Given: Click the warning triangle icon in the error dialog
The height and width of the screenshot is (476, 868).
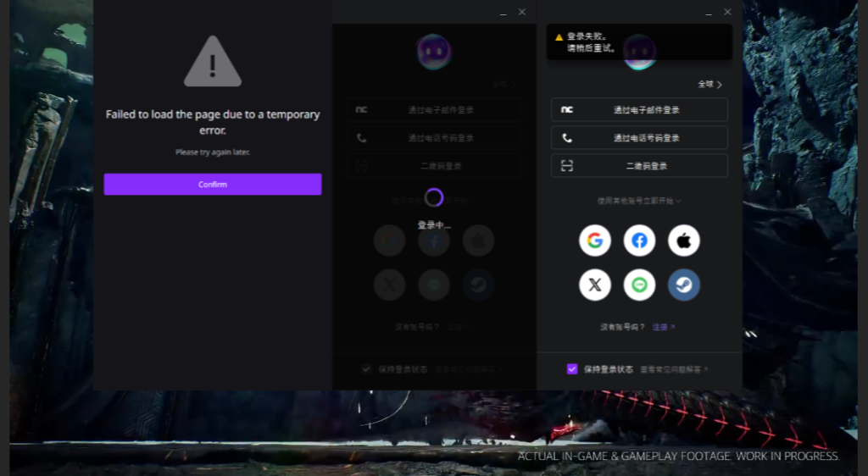Looking at the screenshot, I should [x=213, y=62].
